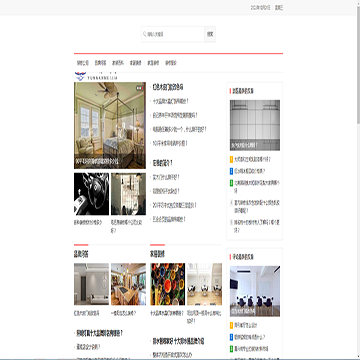360x360 pixels.
Task: Click the orange number-one rank badge
Action: (x=232, y=159)
